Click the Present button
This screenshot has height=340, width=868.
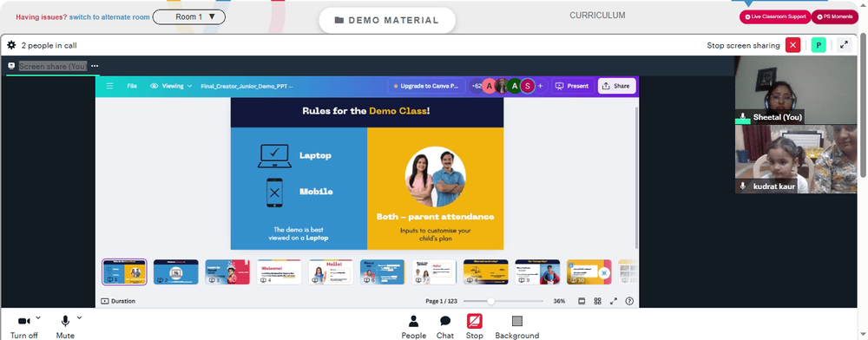[x=572, y=86]
